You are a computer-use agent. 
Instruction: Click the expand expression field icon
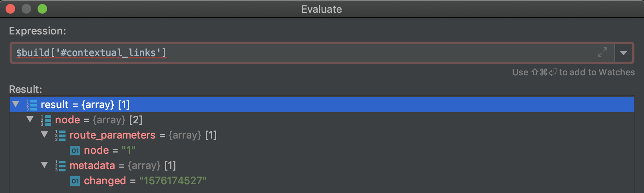[x=602, y=52]
